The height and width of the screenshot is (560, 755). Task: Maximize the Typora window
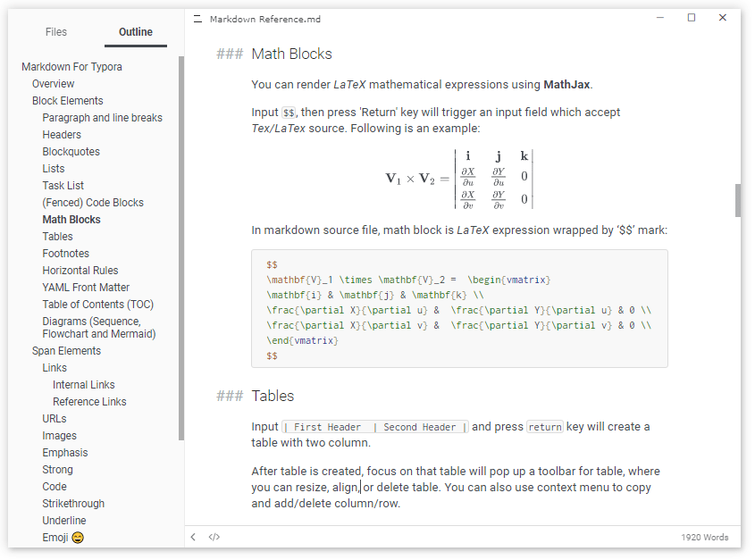coord(691,18)
